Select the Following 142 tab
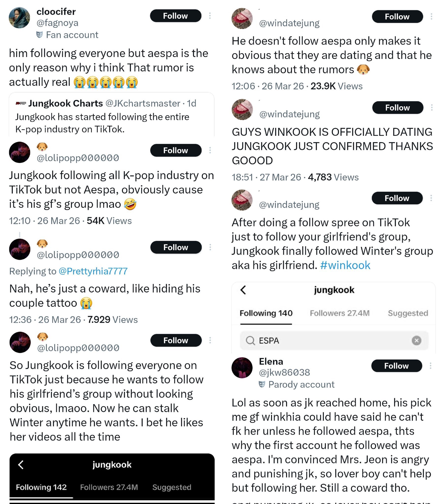444x504 pixels. [x=41, y=487]
